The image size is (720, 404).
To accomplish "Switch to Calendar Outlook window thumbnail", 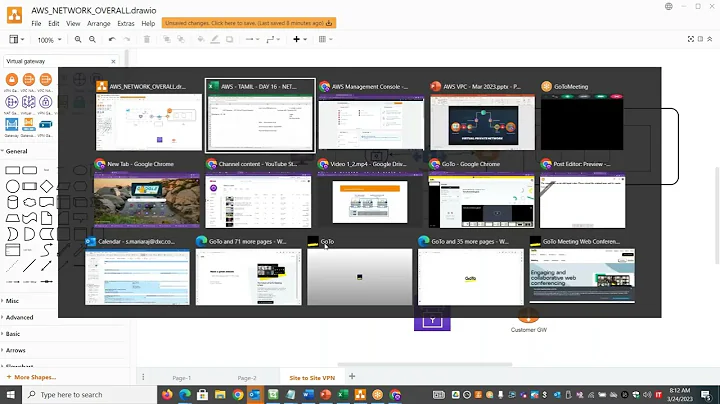I will [137, 277].
